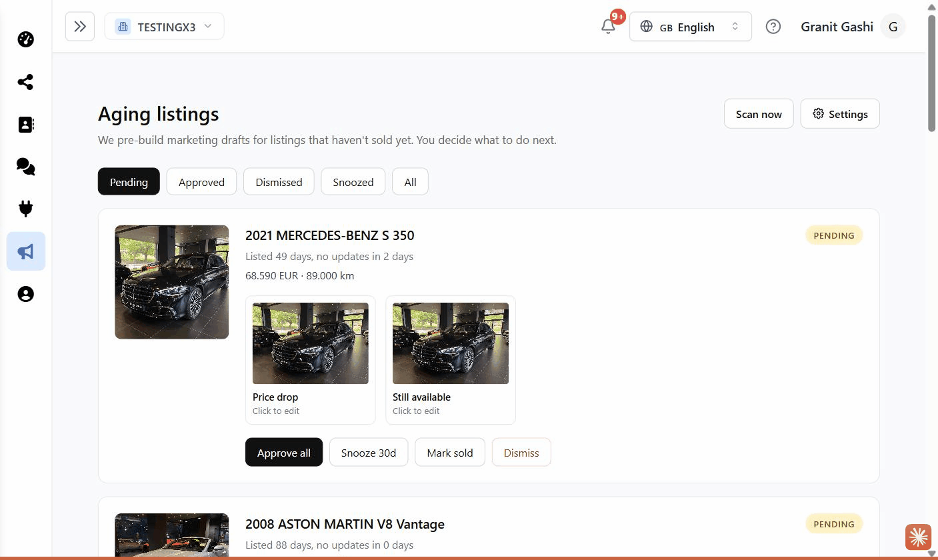The height and width of the screenshot is (560, 938).
Task: Switch to the Approved tab
Action: click(x=201, y=181)
